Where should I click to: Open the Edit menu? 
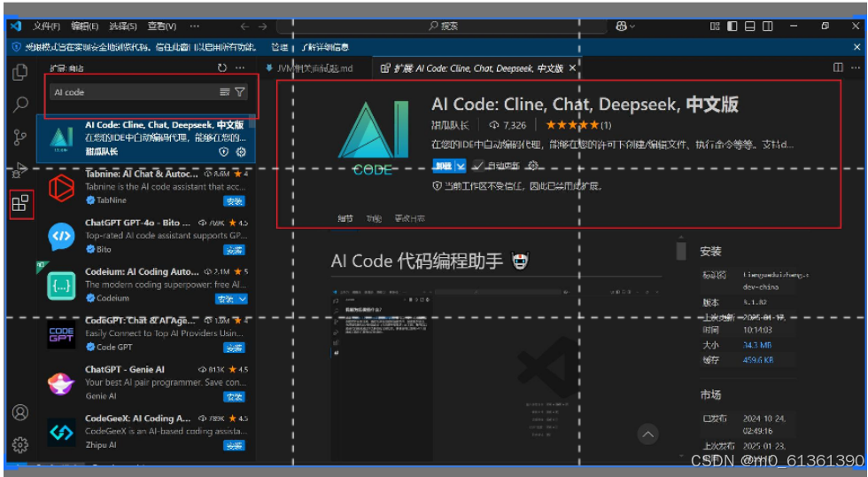coord(85,26)
